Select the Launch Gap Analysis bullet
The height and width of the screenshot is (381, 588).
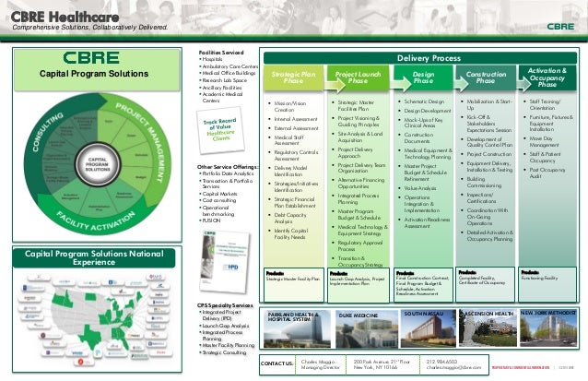[224, 326]
